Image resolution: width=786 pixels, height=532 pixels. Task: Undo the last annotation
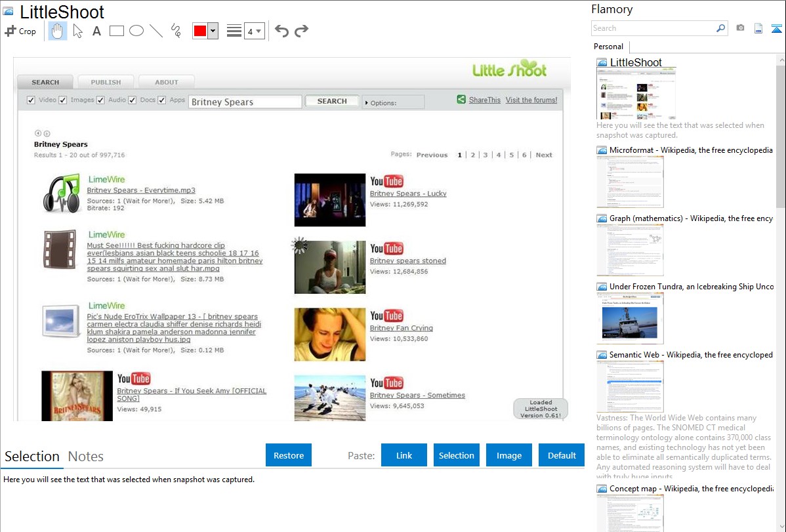281,31
